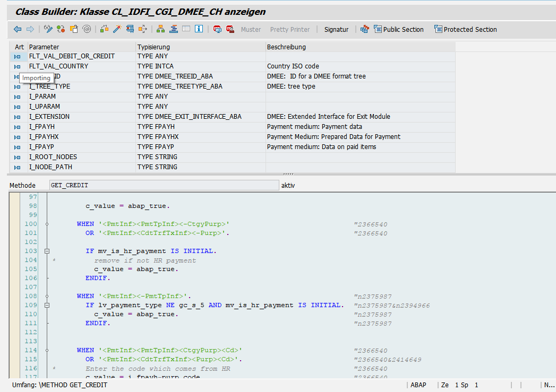The width and height of the screenshot is (556, 392).
Task: Click the Importing icon for I_UPARAM
Action: (x=17, y=107)
